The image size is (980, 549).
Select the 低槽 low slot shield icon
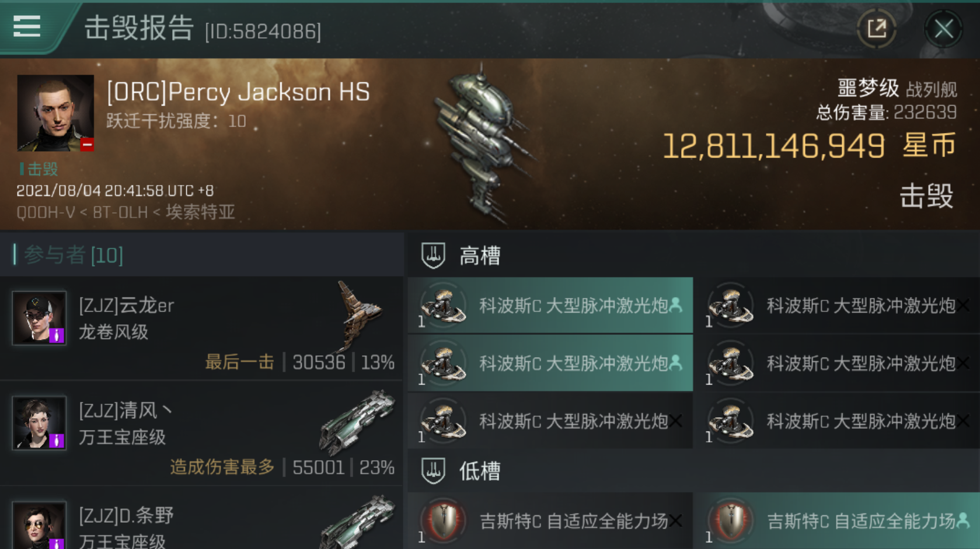pos(433,471)
